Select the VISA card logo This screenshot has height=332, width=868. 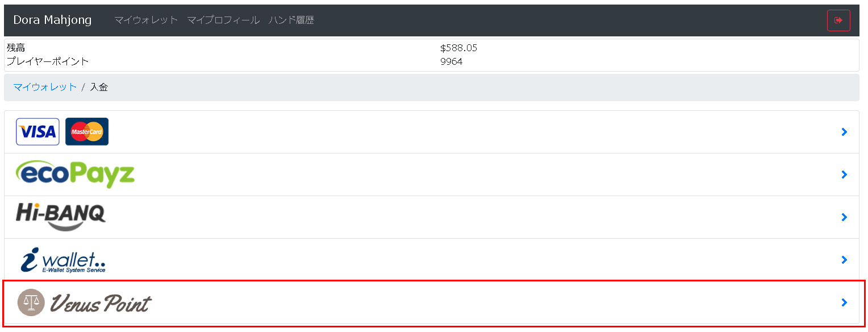point(37,132)
